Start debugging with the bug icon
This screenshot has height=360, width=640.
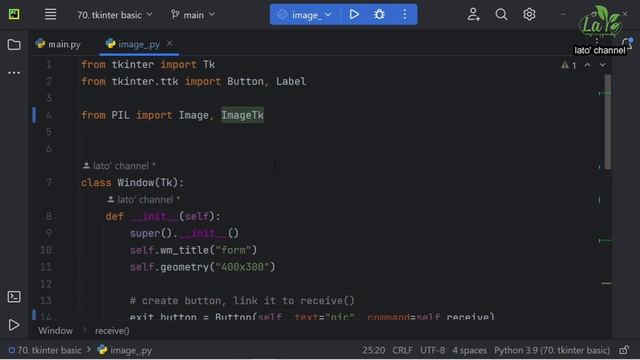379,15
